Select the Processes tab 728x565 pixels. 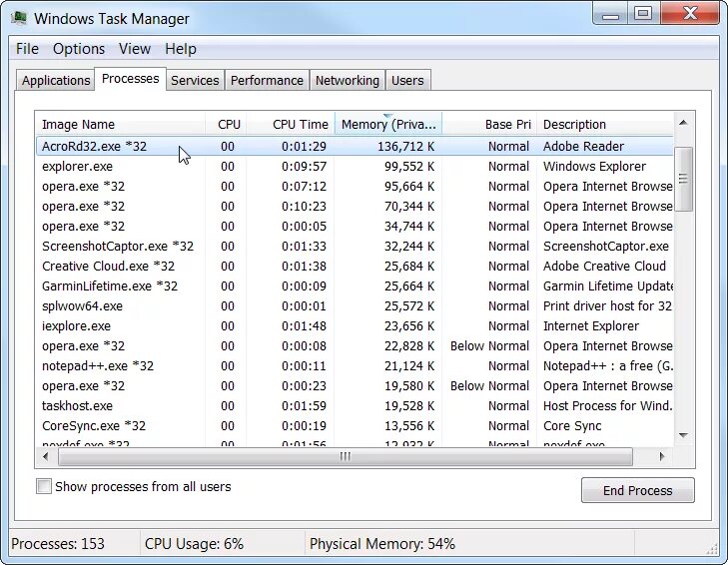coord(131,79)
